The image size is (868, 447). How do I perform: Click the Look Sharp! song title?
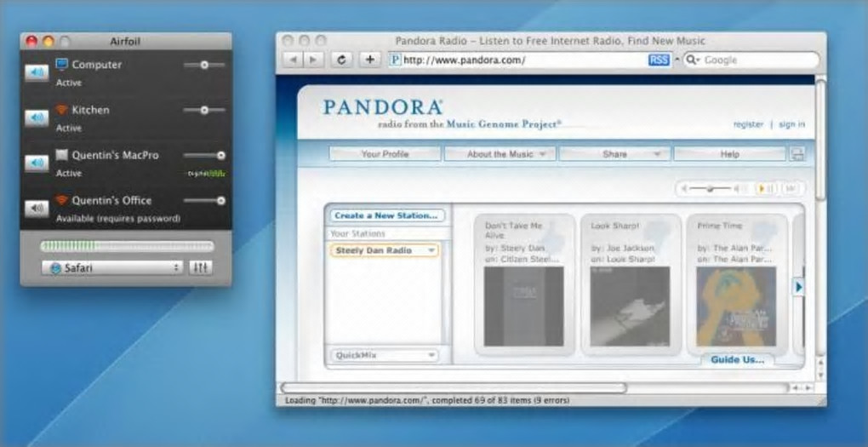615,226
